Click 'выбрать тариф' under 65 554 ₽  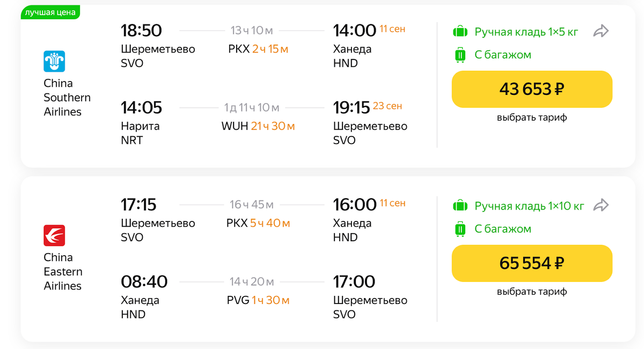pyautogui.click(x=532, y=292)
